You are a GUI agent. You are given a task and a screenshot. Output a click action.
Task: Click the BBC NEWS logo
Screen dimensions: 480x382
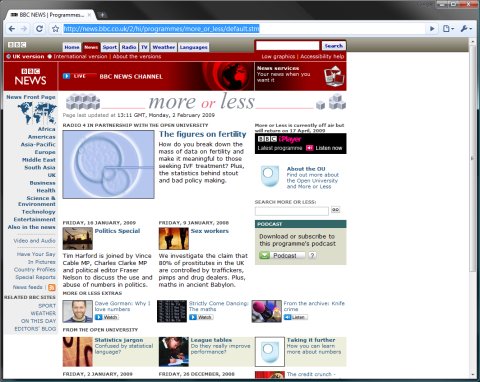pyautogui.click(x=31, y=76)
